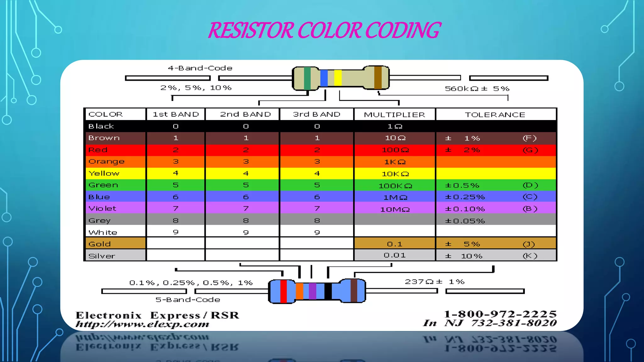This screenshot has width=644, height=362.
Task: Click the 100Ω multiplier in Red row
Action: pos(395,150)
